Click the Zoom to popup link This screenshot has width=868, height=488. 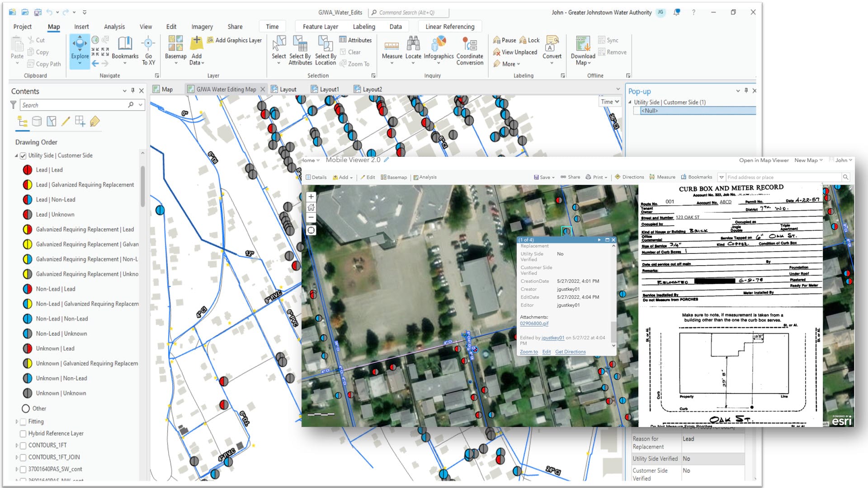coord(528,352)
